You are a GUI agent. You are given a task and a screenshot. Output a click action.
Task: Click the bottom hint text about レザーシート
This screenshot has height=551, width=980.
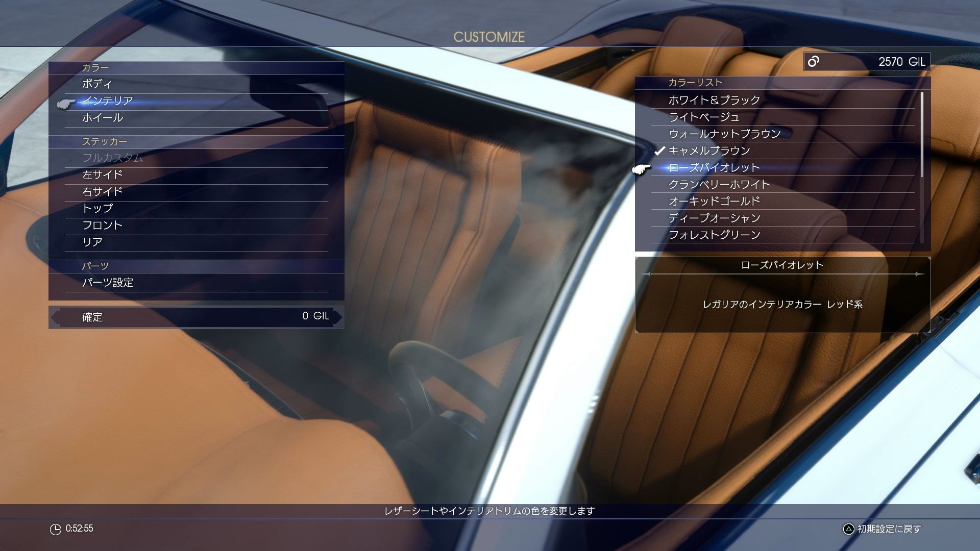pos(489,511)
